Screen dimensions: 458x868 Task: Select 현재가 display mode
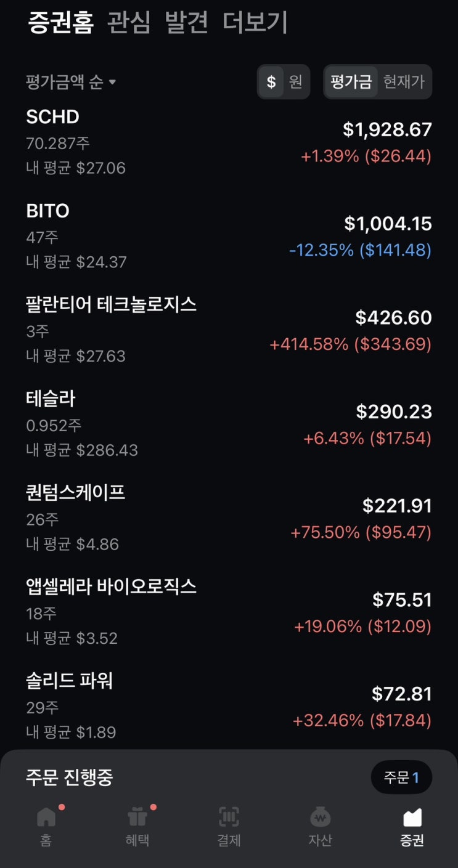[x=404, y=82]
